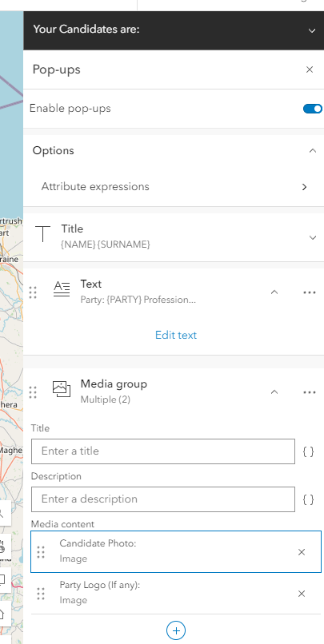The image size is (324, 644).
Task: Insert field braces for Title input
Action: 308,451
